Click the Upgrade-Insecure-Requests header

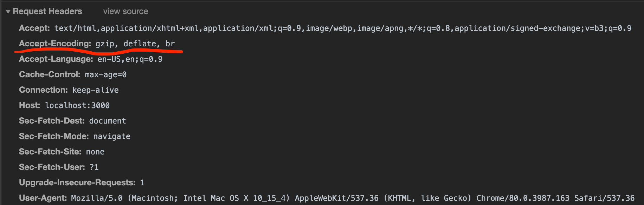click(77, 183)
